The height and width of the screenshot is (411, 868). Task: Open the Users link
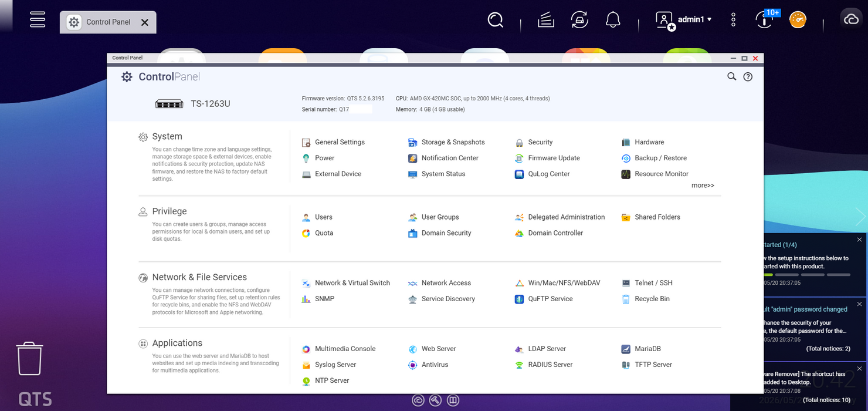(x=324, y=217)
